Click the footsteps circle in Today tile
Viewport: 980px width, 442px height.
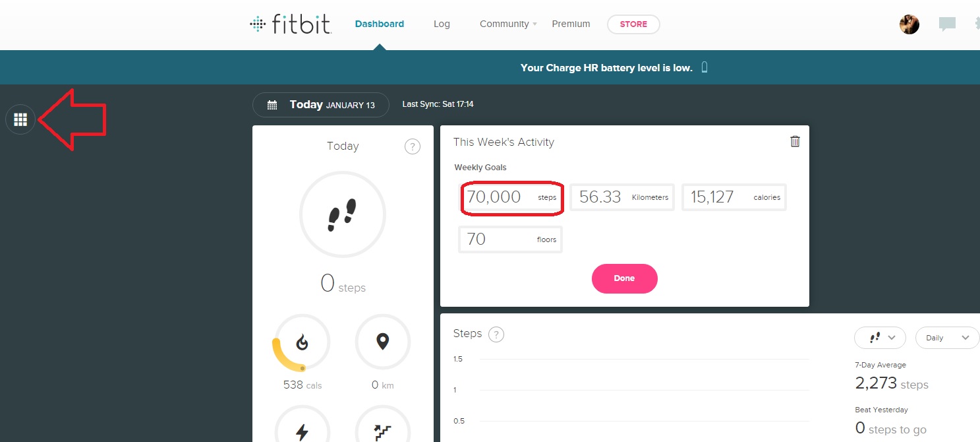coord(343,214)
